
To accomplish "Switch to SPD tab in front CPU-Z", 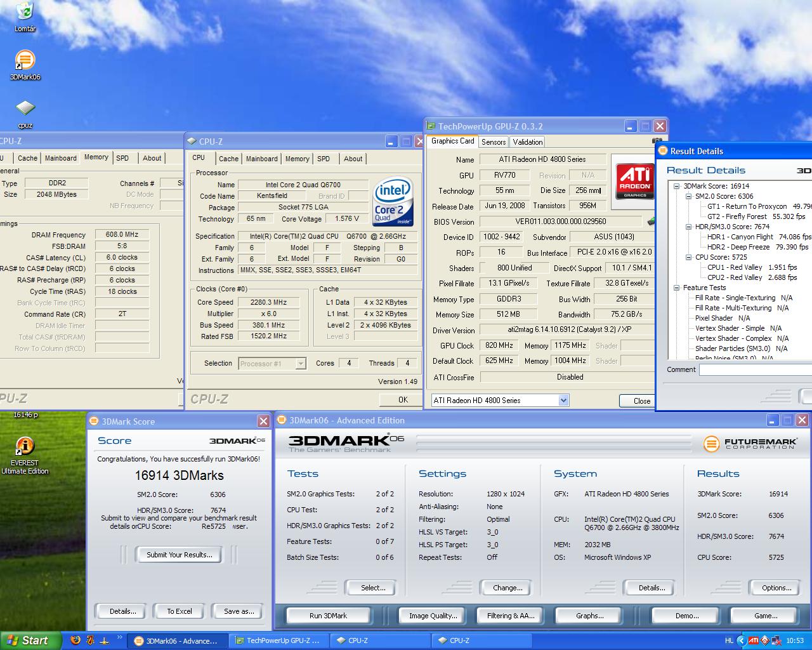I will [324, 159].
